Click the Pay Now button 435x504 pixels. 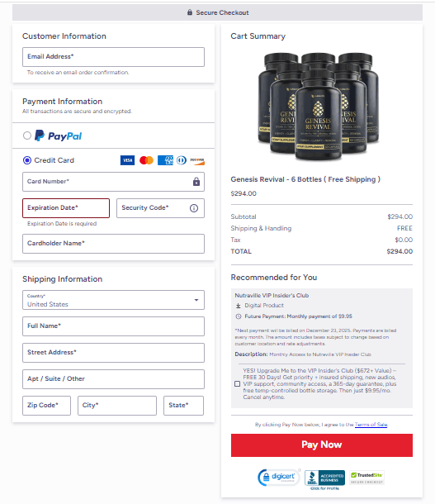pos(322,445)
